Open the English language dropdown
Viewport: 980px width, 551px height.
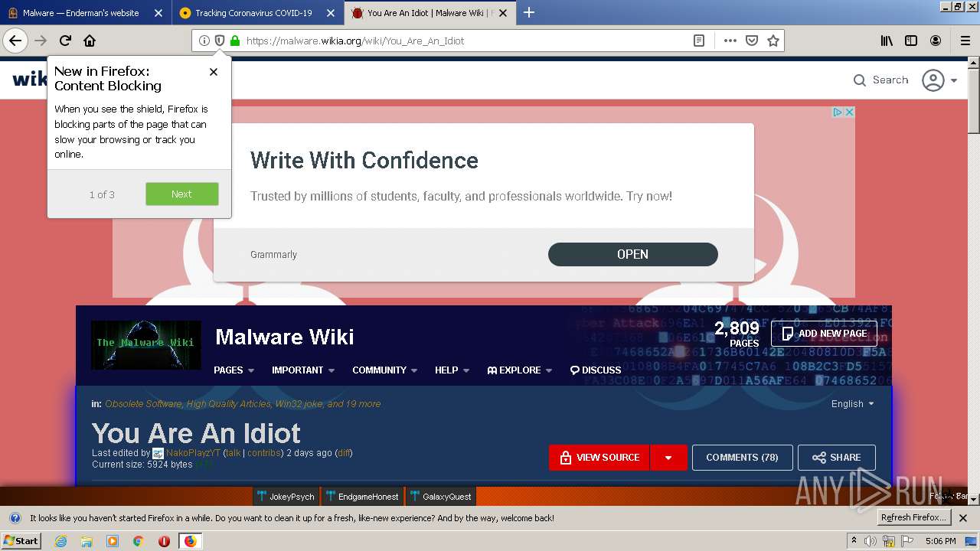point(853,404)
